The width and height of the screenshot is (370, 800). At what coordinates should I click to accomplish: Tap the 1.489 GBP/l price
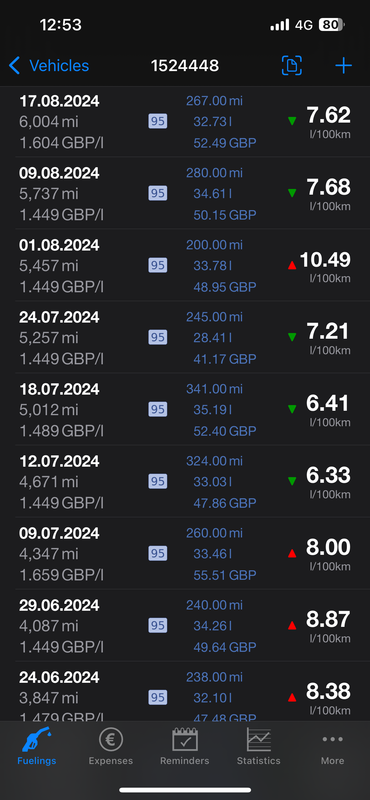(x=62, y=431)
